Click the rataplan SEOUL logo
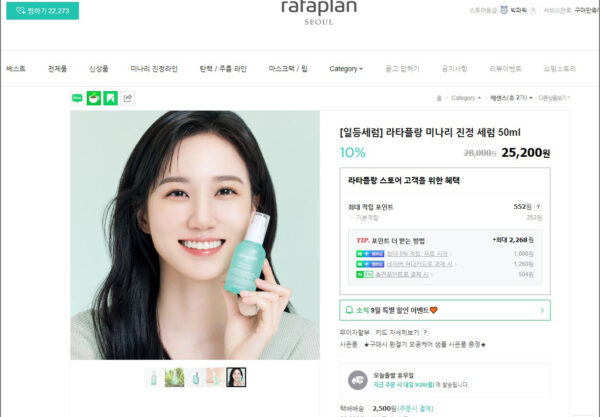The height and width of the screenshot is (417, 600). tap(319, 11)
